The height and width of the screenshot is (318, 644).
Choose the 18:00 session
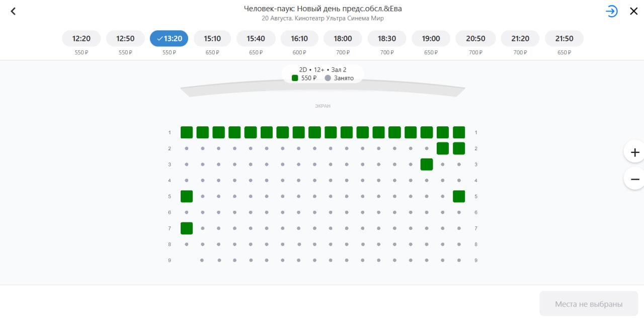343,39
